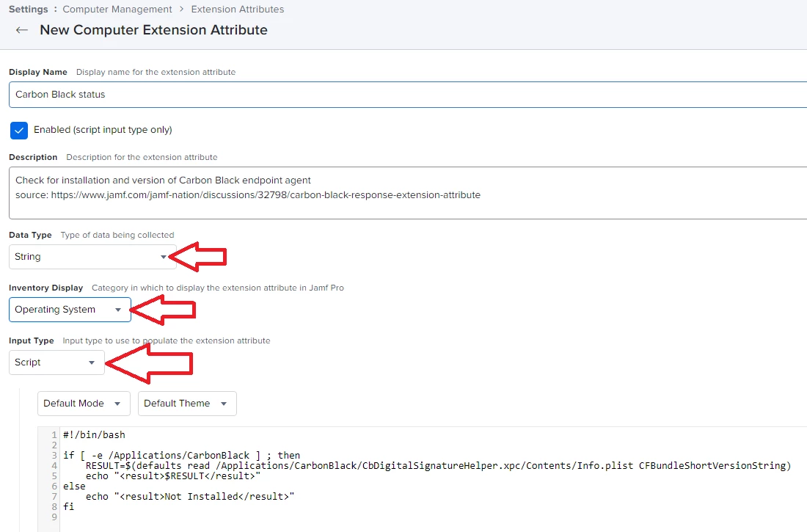807x532 pixels.
Task: Open the Input Type Script dropdown
Action: pos(56,362)
